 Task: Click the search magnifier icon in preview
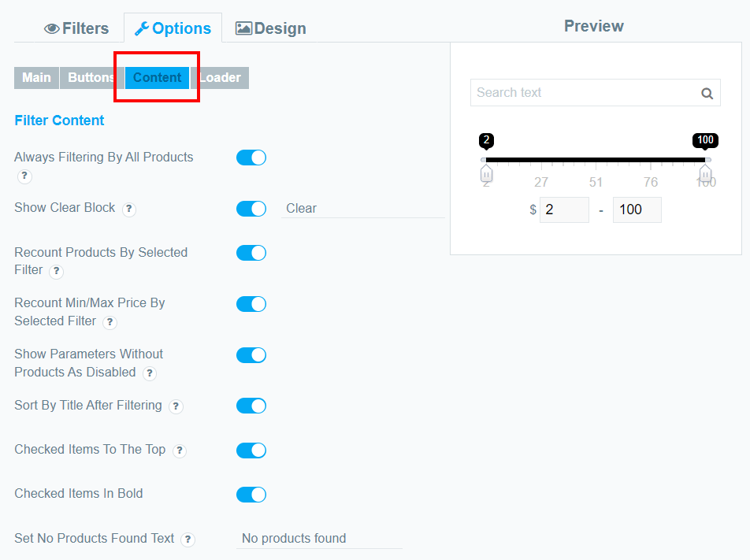point(707,93)
